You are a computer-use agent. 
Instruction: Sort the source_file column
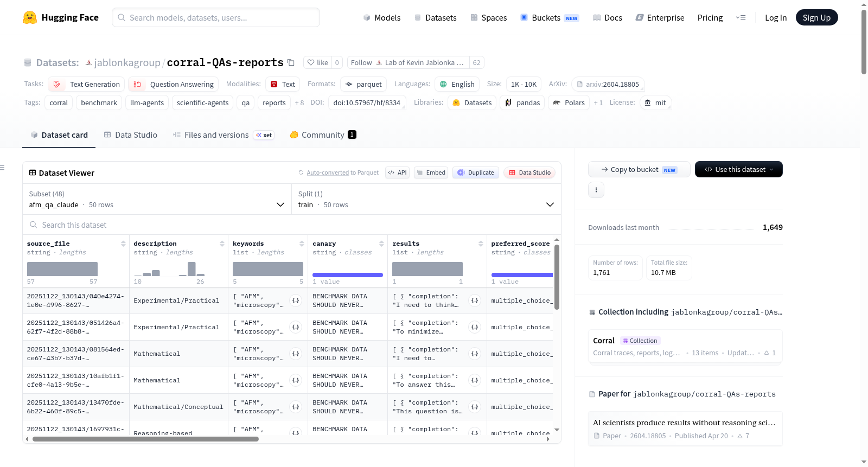click(x=123, y=244)
